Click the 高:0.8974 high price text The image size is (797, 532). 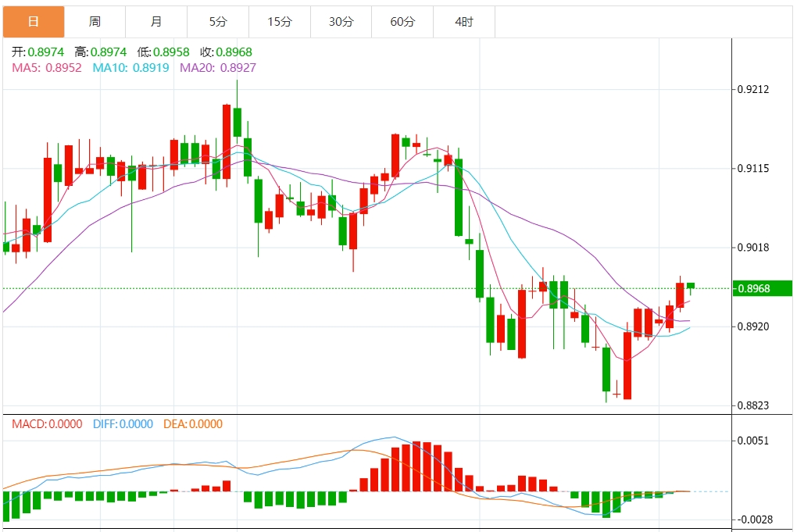(x=101, y=52)
